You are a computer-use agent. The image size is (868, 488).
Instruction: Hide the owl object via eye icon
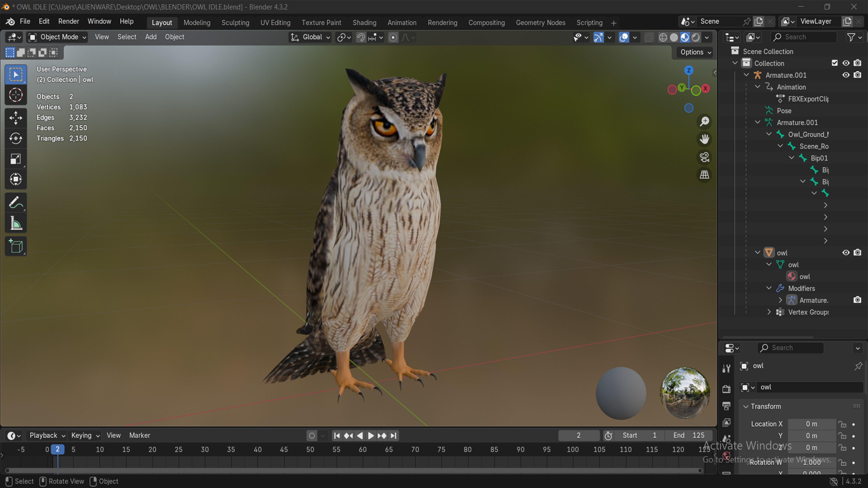tap(846, 253)
